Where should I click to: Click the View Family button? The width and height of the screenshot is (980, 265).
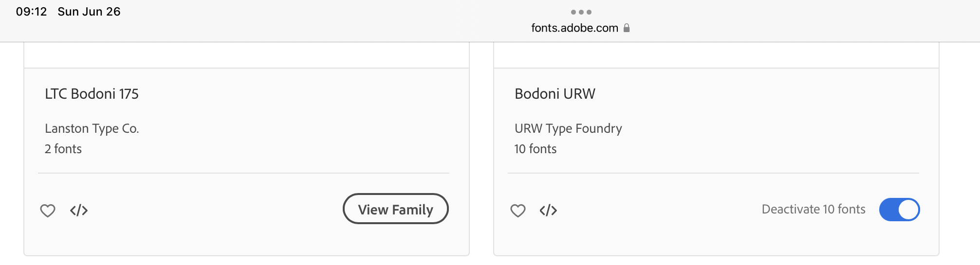395,209
